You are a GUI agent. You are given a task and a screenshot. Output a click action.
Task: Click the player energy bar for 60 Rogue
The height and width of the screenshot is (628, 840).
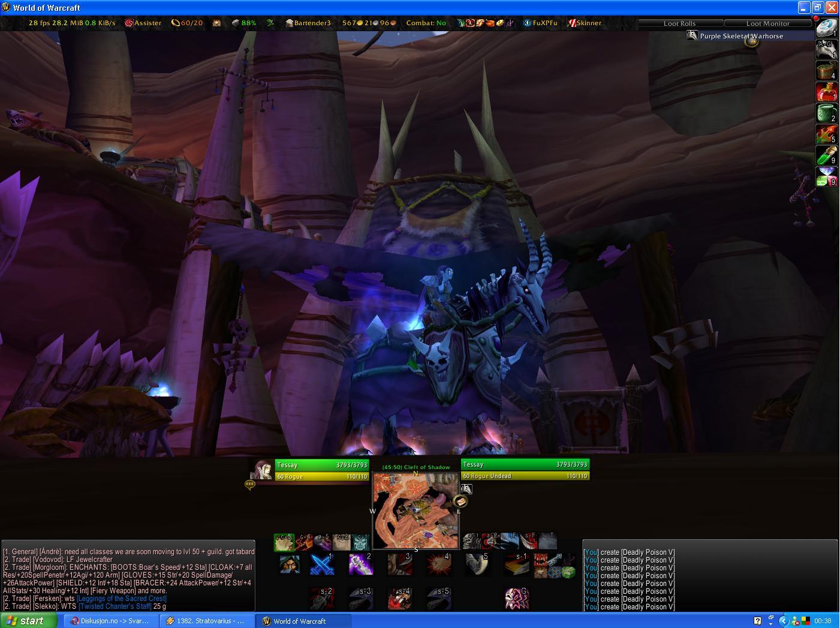pos(322,476)
